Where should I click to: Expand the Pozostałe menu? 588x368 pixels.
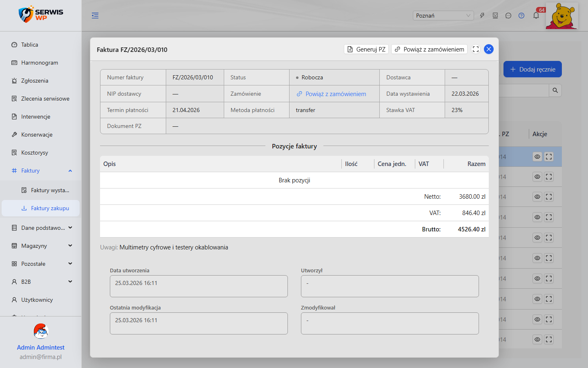click(x=41, y=264)
